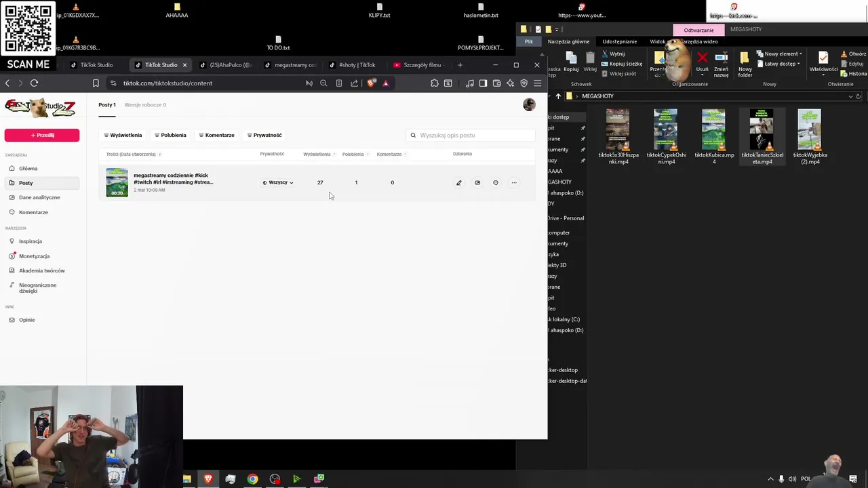Show hidden tray icons chevron on taskbar

(770, 479)
